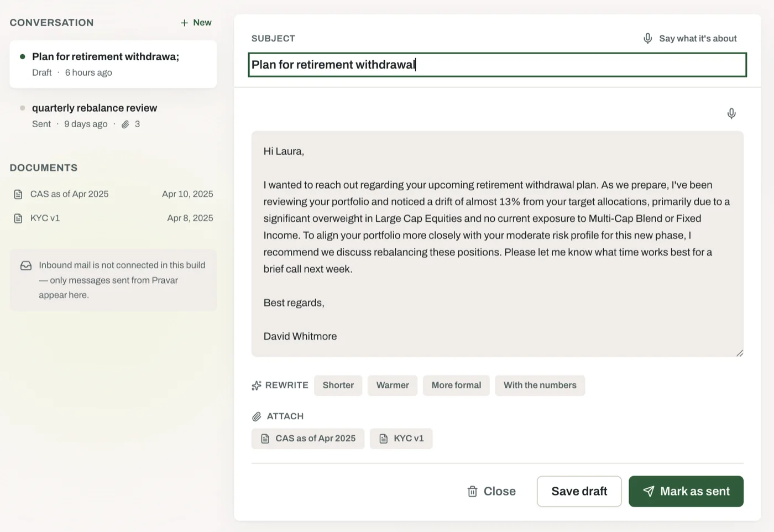Click the microphone icon beside 'Say what it's about'
This screenshot has height=532, width=774.
coord(648,38)
